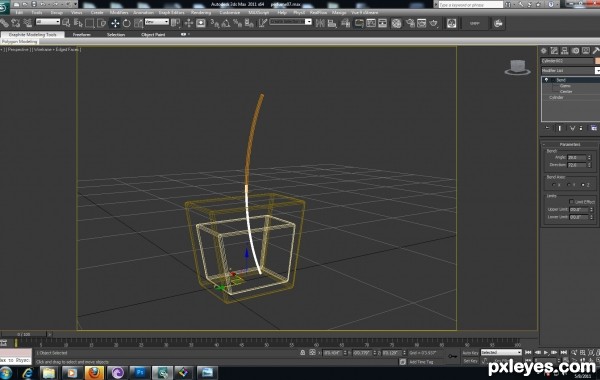Open the Create command panel tab
The height and width of the screenshot is (380, 600).
[x=543, y=51]
